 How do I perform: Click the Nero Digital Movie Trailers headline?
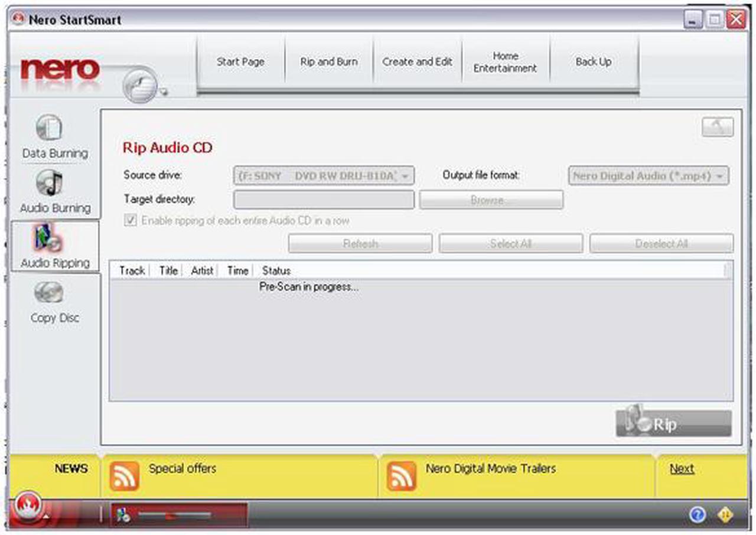[x=491, y=468]
